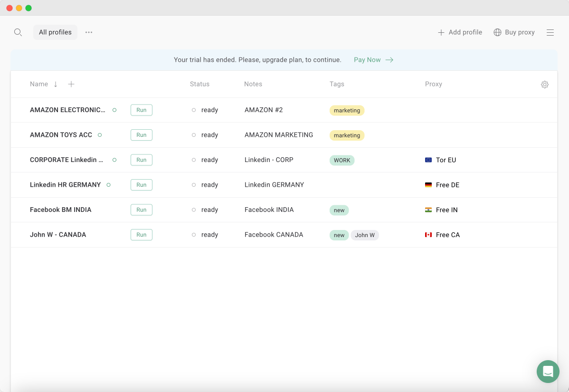Open the Facebook BM INDIA profile name
569x392 pixels.
click(x=61, y=210)
